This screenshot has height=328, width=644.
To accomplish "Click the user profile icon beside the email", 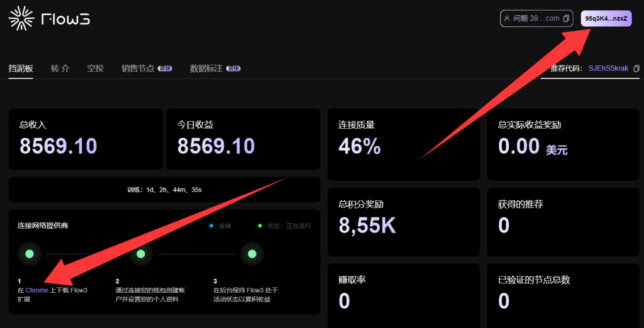I will point(507,18).
